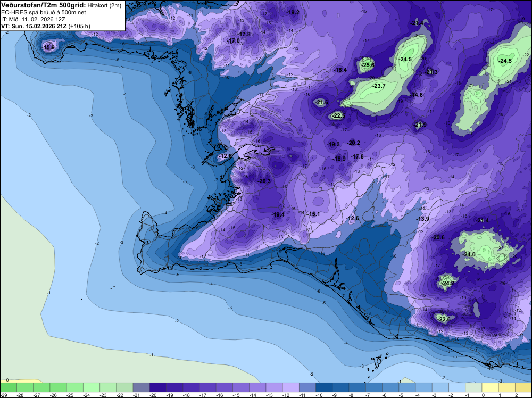
Task: Click the initial time 'IT: Mið. 11. 02. 2026 12Z'
Action: (x=33, y=19)
